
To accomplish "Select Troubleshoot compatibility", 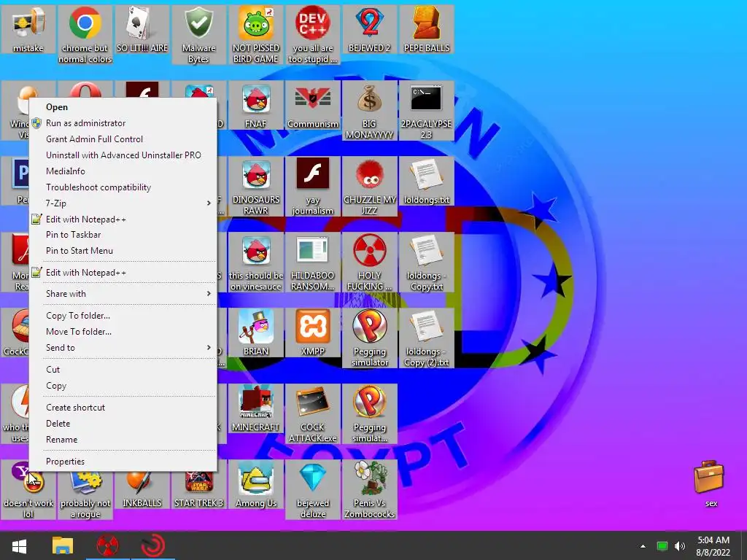I will pyautogui.click(x=123, y=187).
